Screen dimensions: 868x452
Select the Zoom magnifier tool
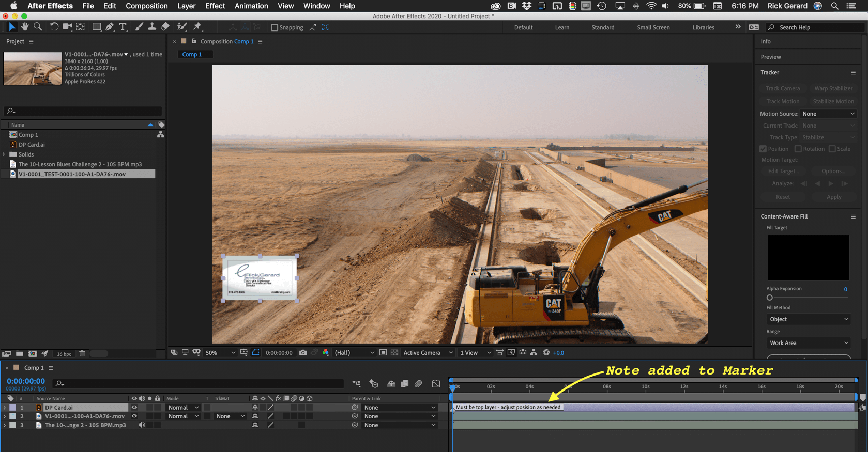click(38, 27)
